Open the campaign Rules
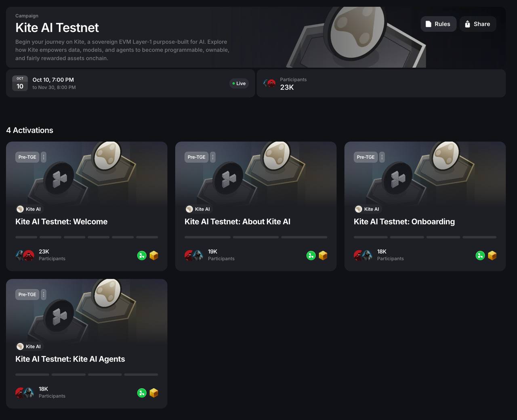Image resolution: width=517 pixels, height=420 pixels. 438,24
